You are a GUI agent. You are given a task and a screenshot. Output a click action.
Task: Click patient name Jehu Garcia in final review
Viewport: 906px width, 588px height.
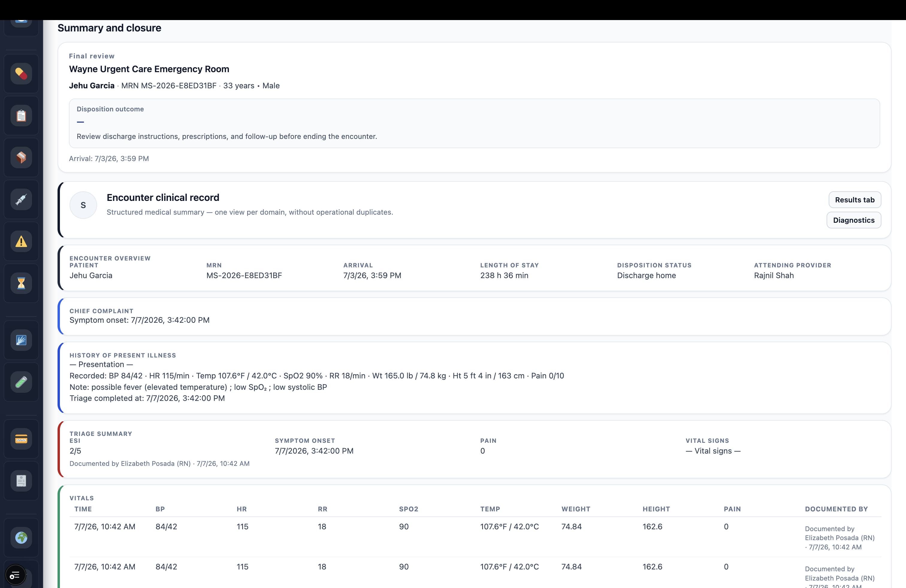pyautogui.click(x=92, y=86)
